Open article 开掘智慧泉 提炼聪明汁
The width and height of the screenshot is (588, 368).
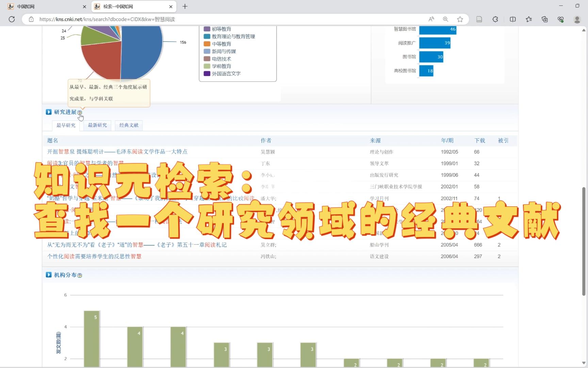click(117, 152)
